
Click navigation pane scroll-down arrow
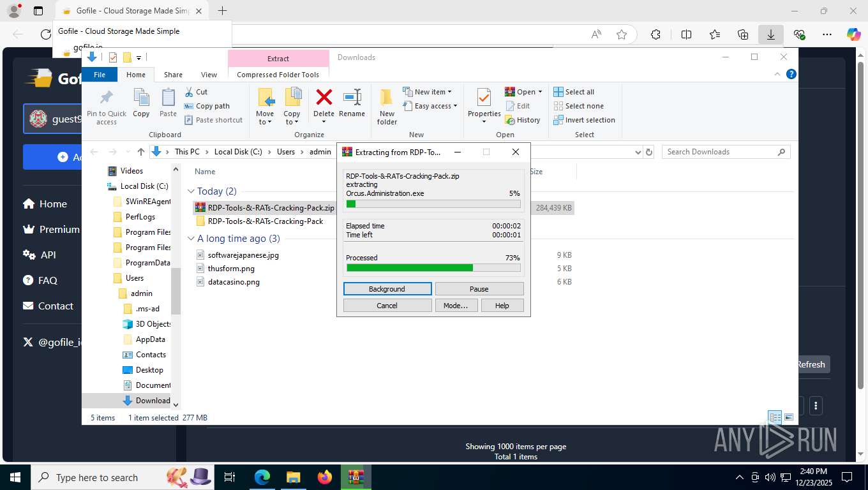176,405
